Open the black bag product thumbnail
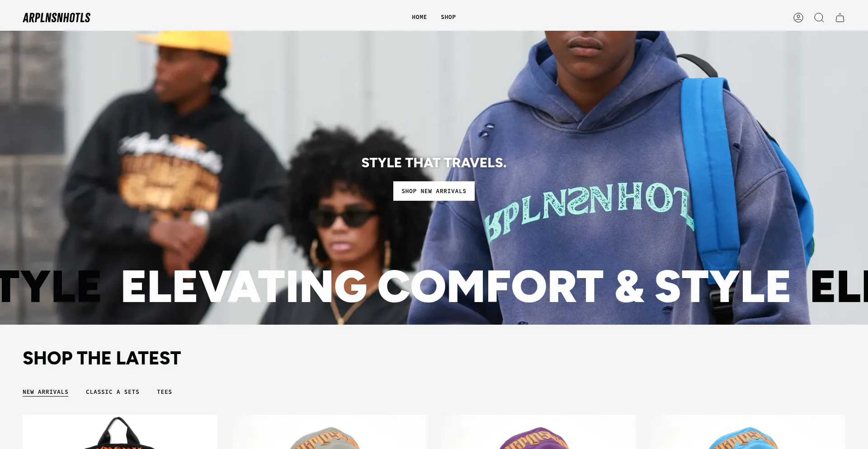This screenshot has height=449, width=868. point(120,432)
